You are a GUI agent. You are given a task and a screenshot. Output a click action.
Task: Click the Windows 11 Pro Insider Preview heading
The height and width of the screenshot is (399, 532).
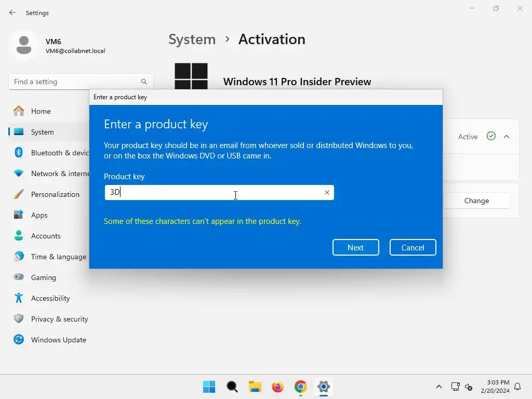tap(297, 82)
